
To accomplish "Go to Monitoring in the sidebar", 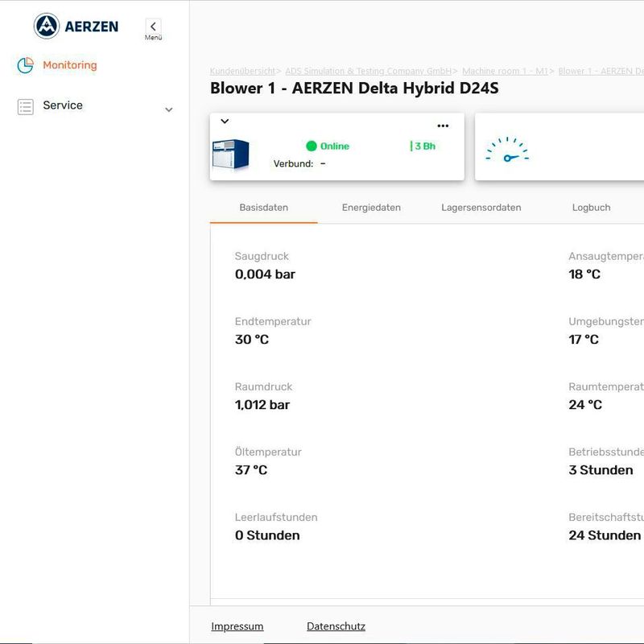I will tap(70, 65).
